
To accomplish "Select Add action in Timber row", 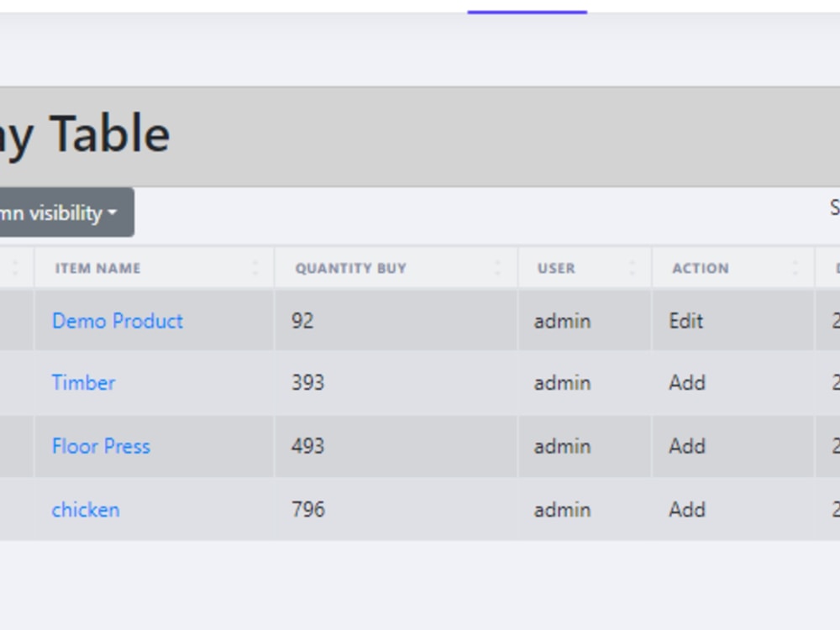I will tap(687, 382).
